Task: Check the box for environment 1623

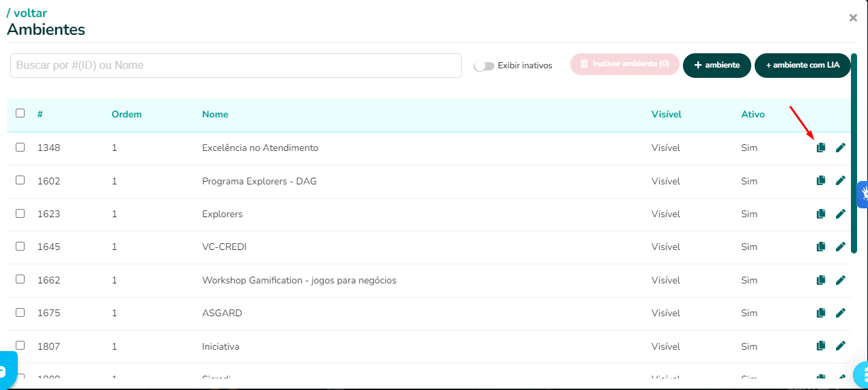Action: tap(20, 213)
